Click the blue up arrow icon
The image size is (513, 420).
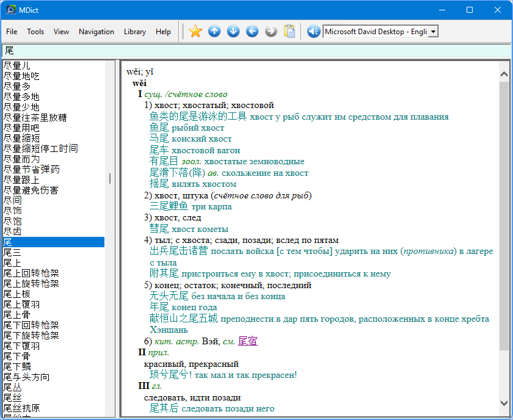tap(214, 31)
